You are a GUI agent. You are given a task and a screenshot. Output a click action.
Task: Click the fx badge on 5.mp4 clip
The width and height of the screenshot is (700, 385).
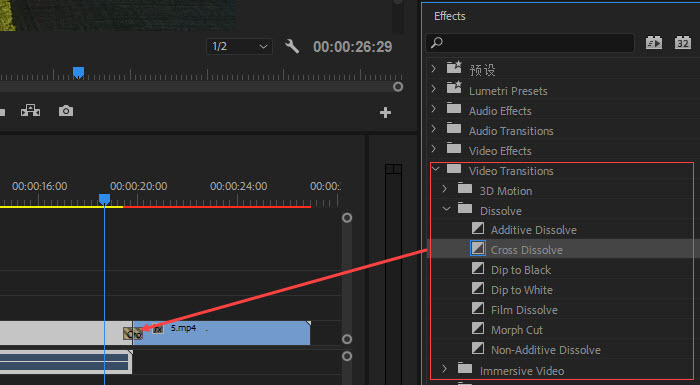(158, 330)
